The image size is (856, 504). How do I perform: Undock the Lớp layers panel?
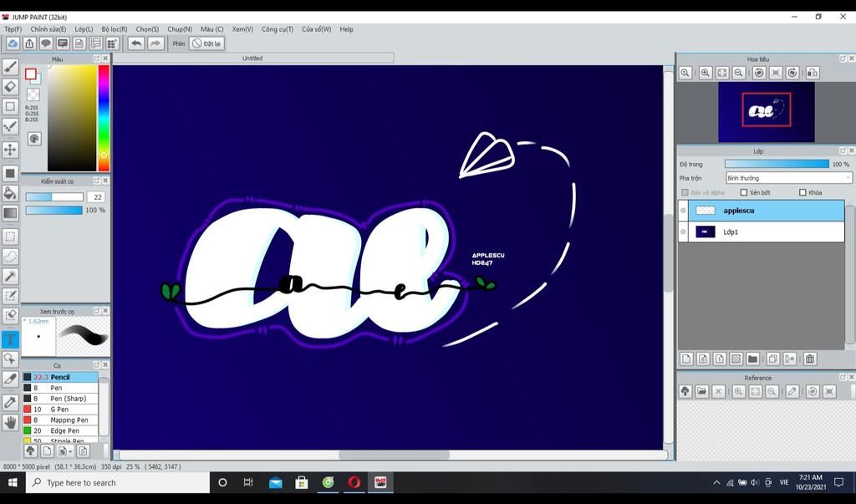[x=843, y=150]
